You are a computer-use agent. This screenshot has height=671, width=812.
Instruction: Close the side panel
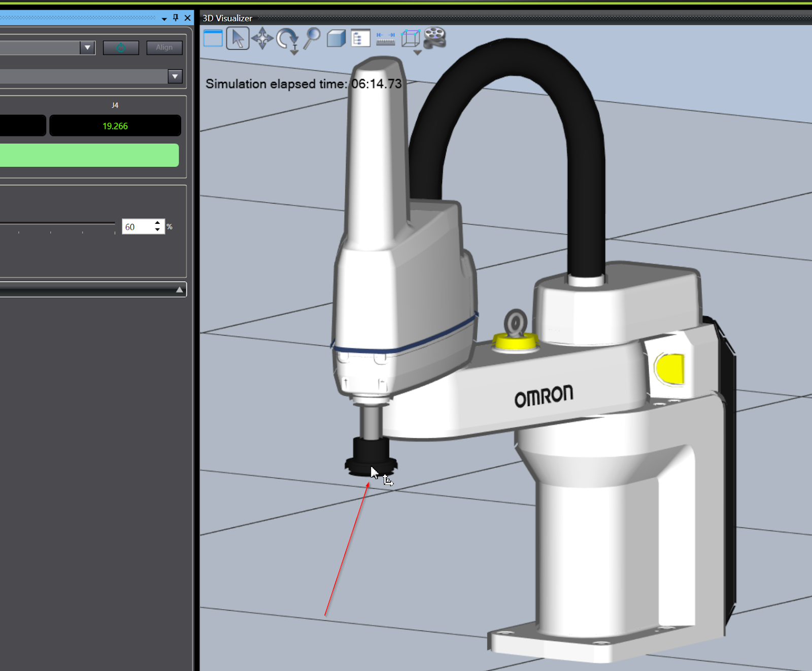[188, 18]
